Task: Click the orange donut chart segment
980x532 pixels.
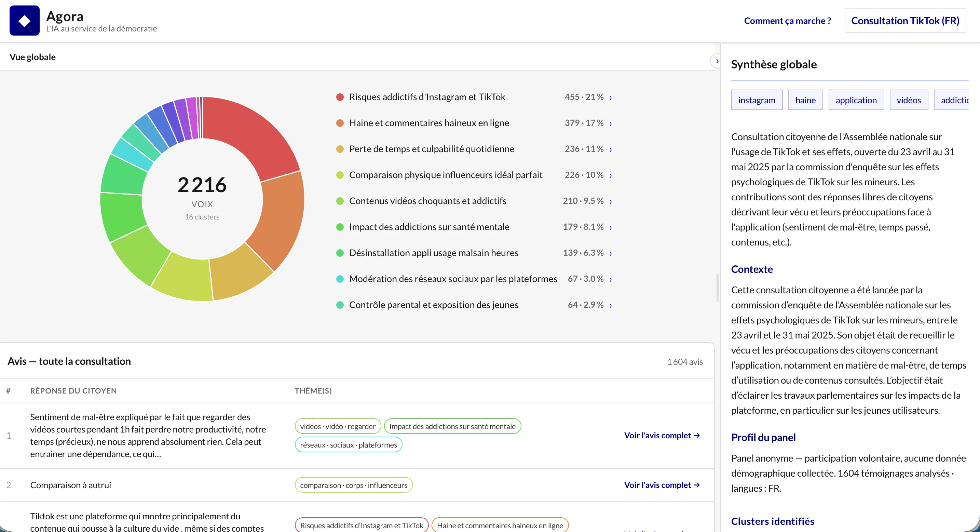Action: (280, 217)
